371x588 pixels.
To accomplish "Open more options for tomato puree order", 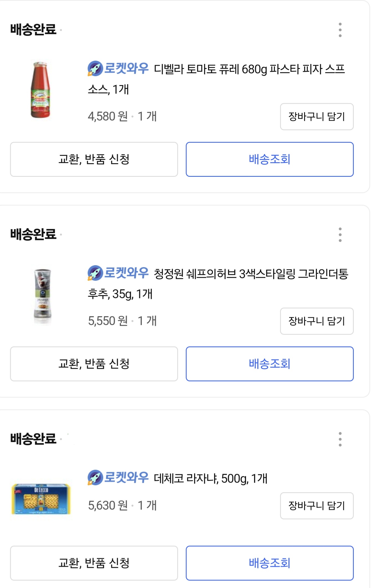I will 340,30.
